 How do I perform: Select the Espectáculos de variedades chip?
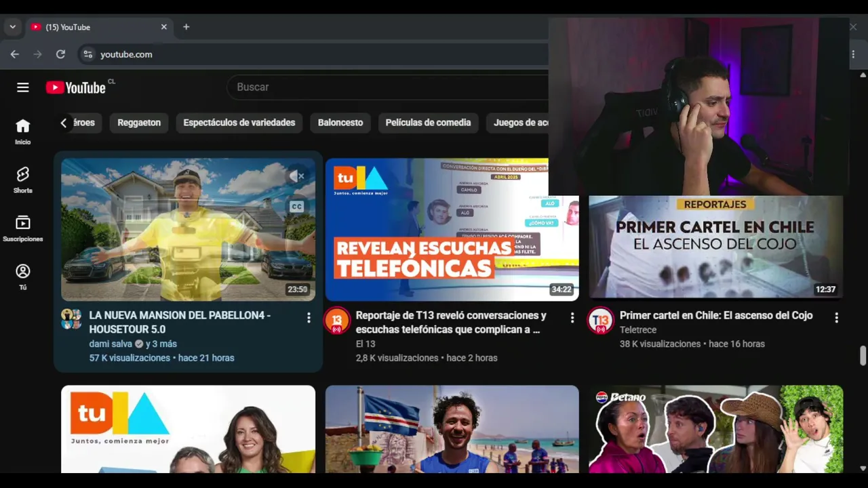click(239, 123)
